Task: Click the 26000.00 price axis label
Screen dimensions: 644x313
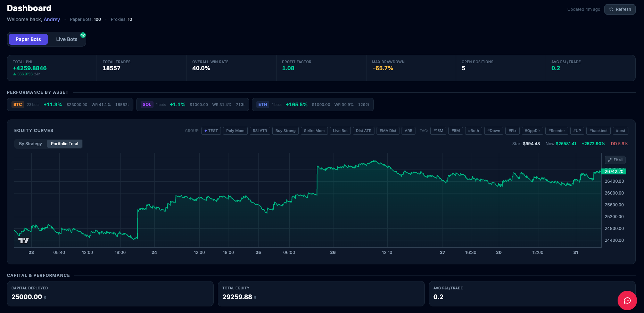Action: pyautogui.click(x=614, y=193)
